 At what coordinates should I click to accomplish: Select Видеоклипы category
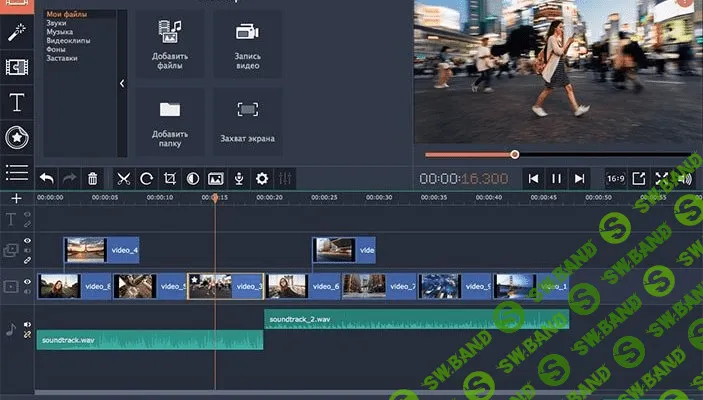pyautogui.click(x=68, y=40)
